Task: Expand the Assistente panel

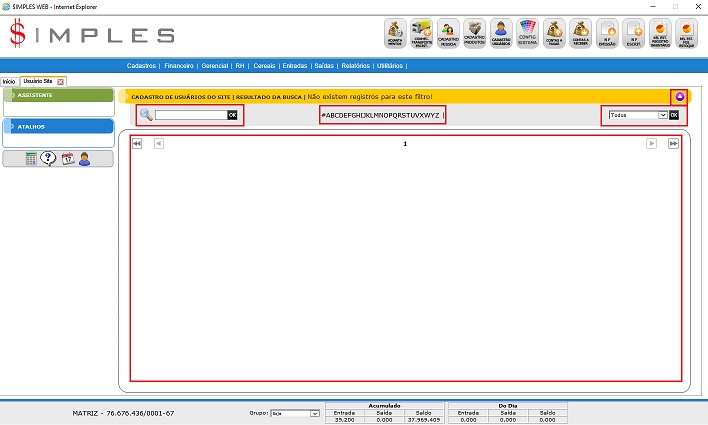Action: [58, 95]
